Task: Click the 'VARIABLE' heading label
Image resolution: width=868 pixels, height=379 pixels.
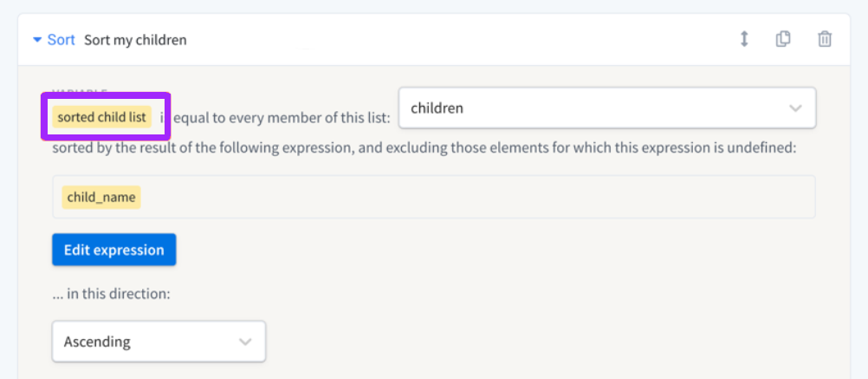Action: tap(80, 90)
